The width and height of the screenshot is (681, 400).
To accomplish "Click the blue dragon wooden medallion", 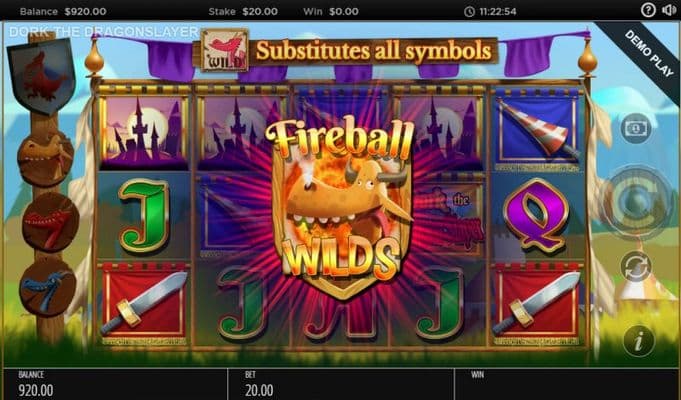I will [48, 288].
